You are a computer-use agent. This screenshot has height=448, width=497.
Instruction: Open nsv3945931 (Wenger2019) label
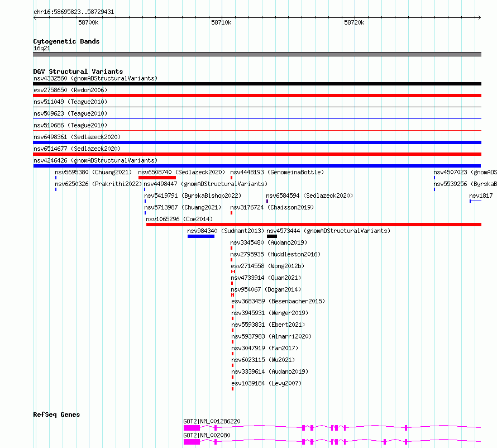click(x=270, y=313)
